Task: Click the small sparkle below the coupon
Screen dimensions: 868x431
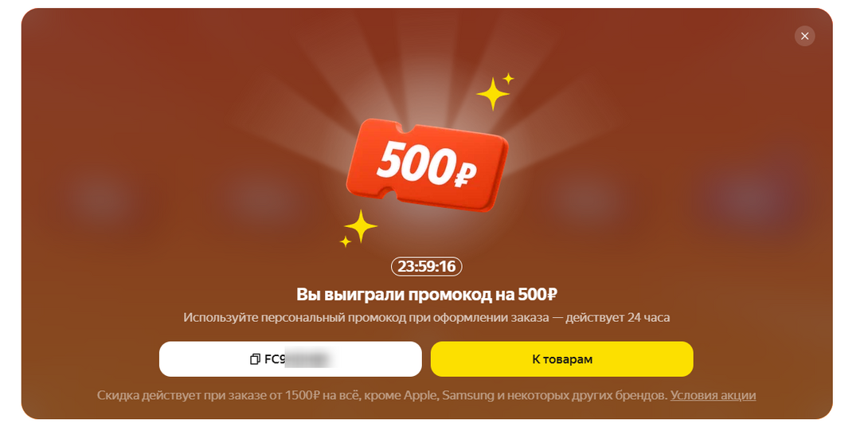Action: (346, 241)
